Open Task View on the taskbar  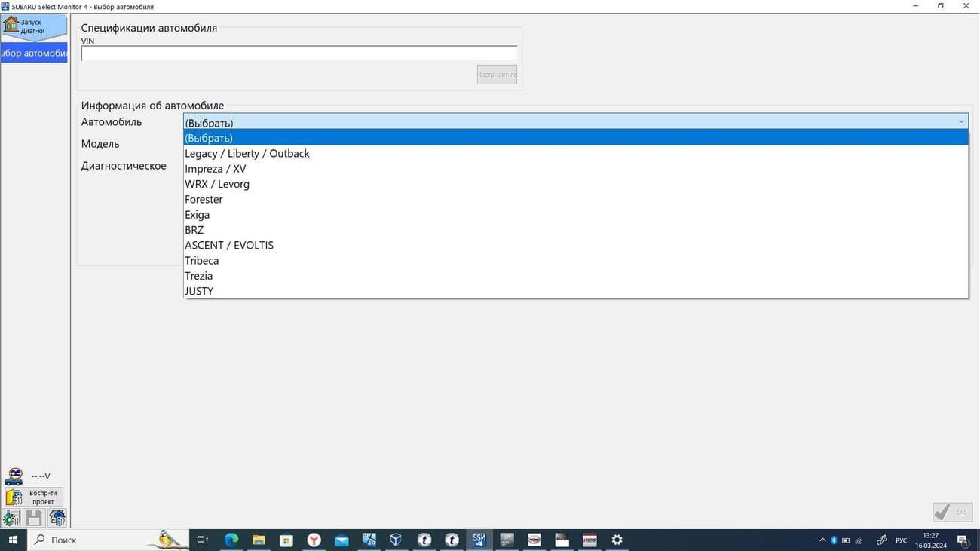click(202, 540)
